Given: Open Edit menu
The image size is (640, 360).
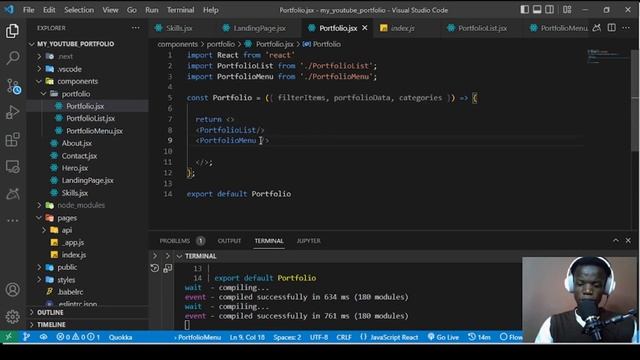Looking at the screenshot, I should tap(49, 10).
